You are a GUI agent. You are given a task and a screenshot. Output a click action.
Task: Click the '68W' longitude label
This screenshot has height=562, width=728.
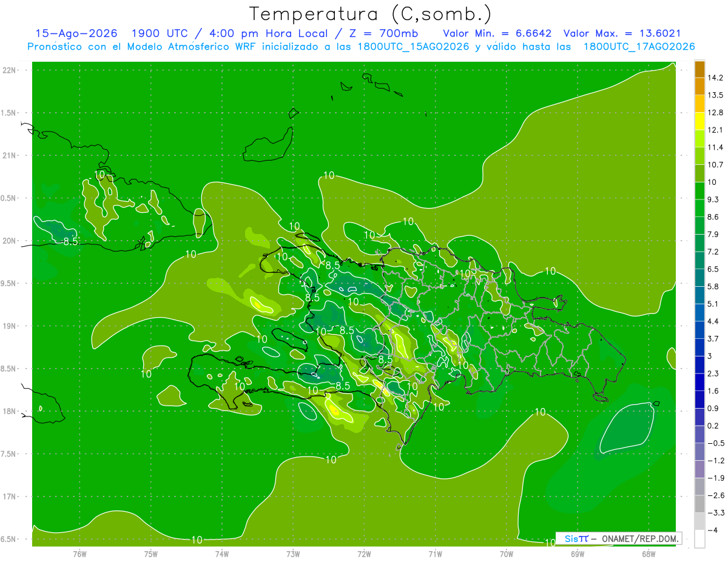coord(649,554)
